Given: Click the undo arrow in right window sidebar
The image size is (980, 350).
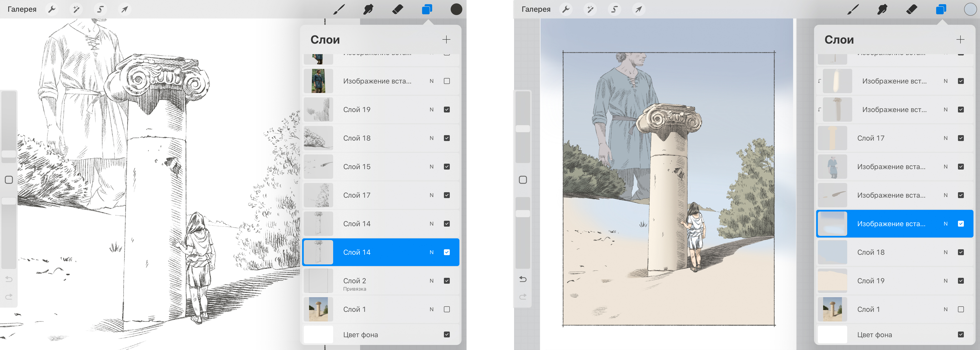Looking at the screenshot, I should click(x=523, y=279).
